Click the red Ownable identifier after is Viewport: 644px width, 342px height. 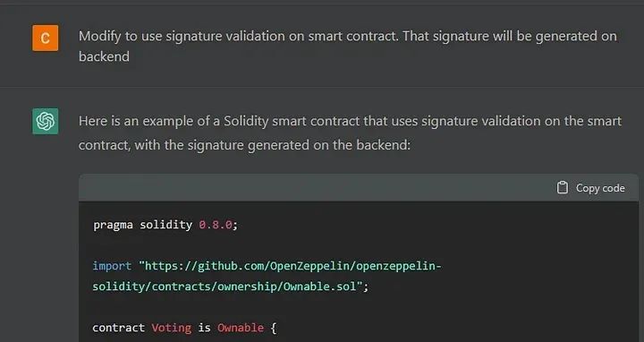point(241,328)
